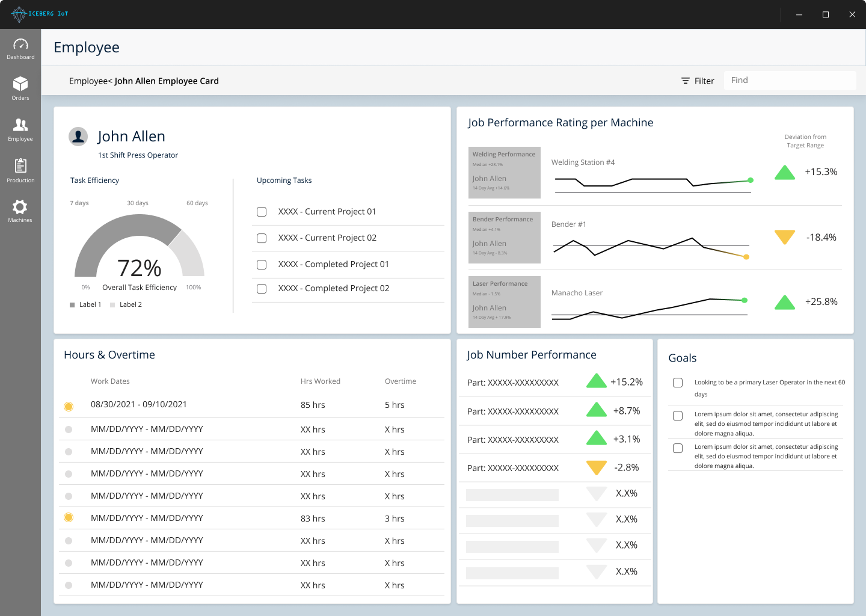The image size is (866, 616).
Task: Select radio for 08/30/2021 - 09/10/2021 row
Action: click(69, 407)
